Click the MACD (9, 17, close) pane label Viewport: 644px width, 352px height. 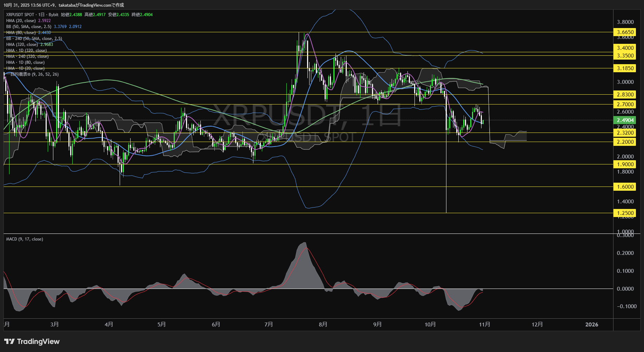coord(24,239)
